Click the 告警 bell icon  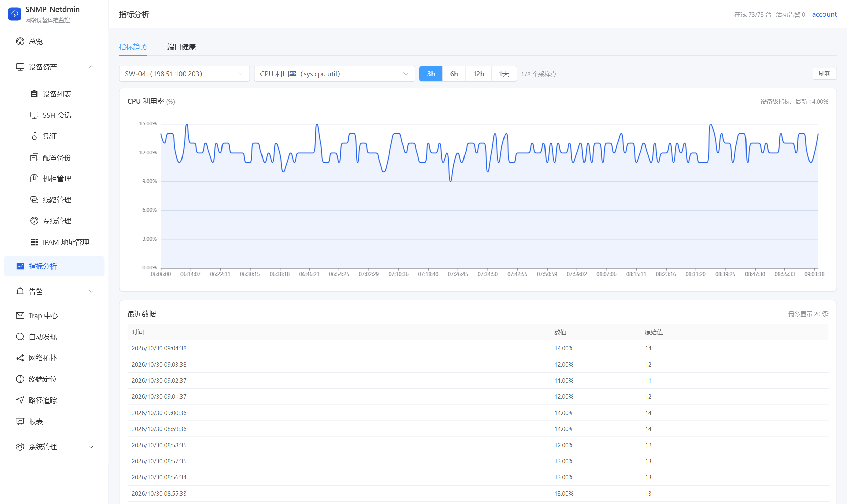point(20,292)
